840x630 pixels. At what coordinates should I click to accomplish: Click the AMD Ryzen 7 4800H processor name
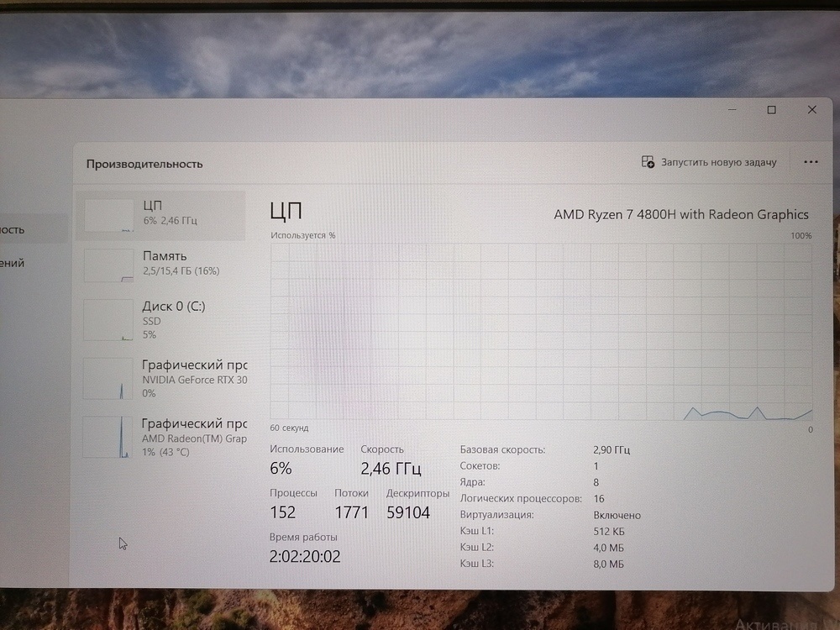[680, 214]
